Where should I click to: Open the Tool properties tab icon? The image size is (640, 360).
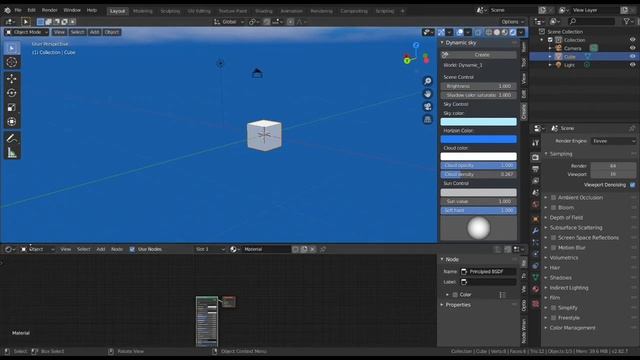pos(536,143)
